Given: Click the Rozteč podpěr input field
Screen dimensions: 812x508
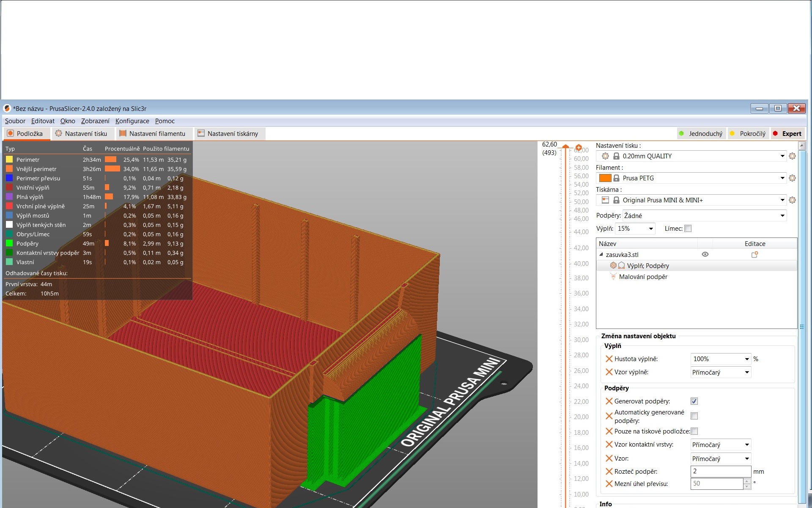Looking at the screenshot, I should click(x=721, y=472).
